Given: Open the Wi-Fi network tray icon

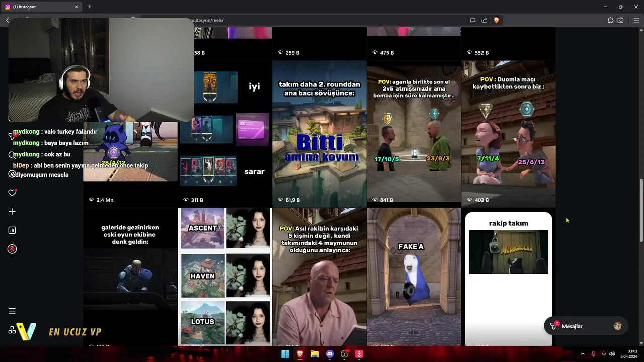Looking at the screenshot, I should (x=604, y=354).
